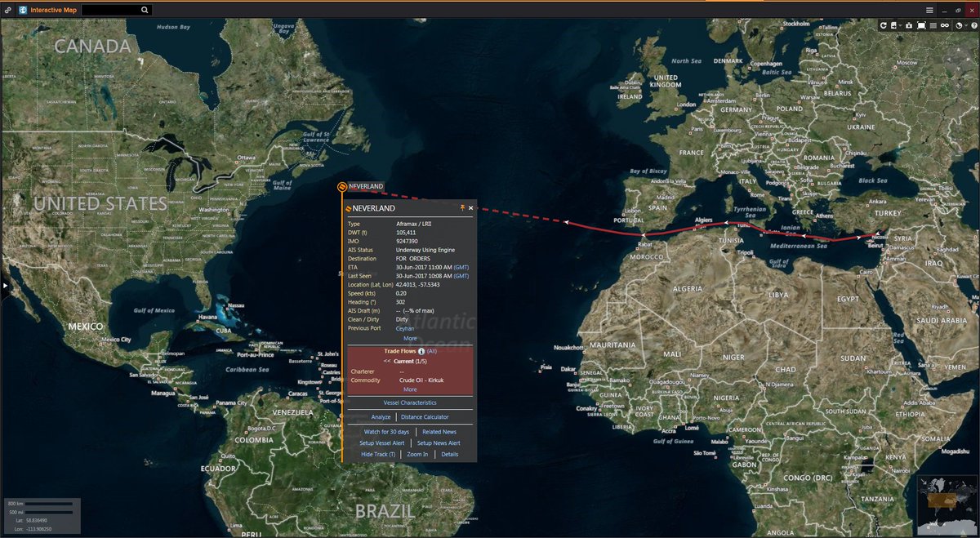
Task: Expand the globe basemap dropdown arrow
Action: pos(964,25)
